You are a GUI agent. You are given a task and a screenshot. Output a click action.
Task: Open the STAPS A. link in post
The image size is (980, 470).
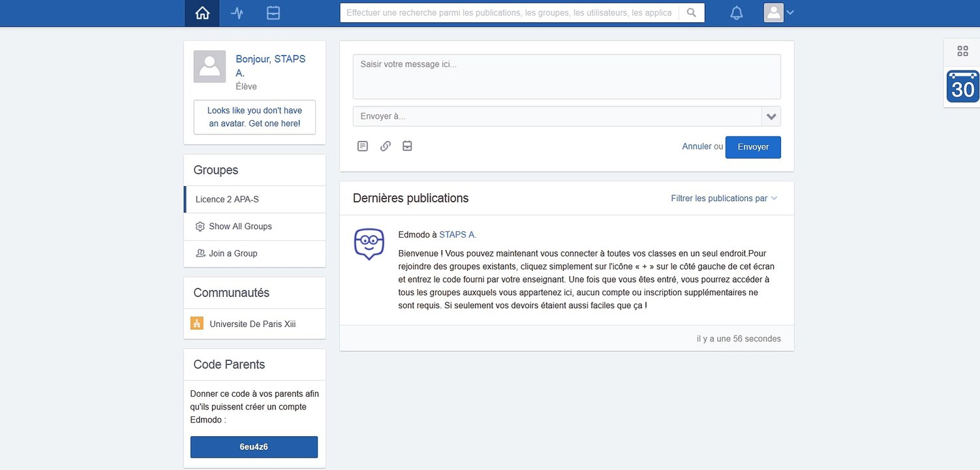tap(457, 234)
